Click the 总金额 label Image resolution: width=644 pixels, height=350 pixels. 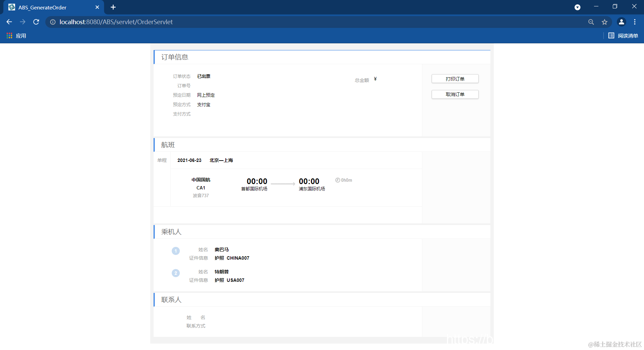[362, 80]
